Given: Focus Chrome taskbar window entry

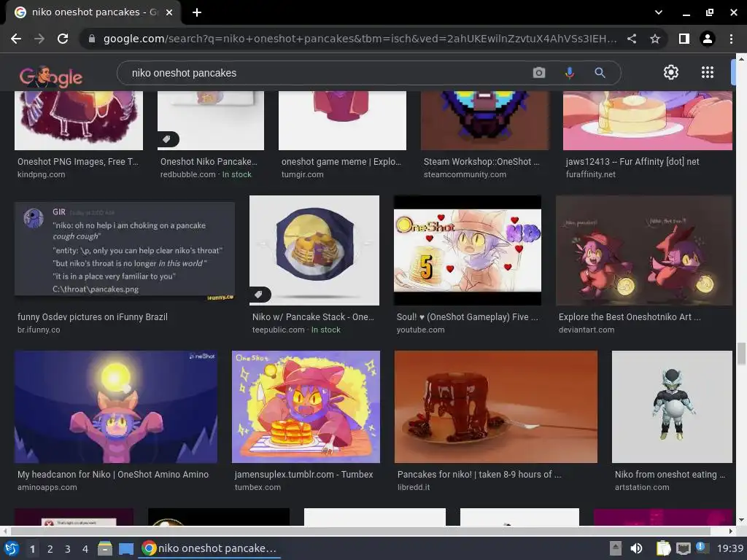Looking at the screenshot, I should pyautogui.click(x=209, y=548).
